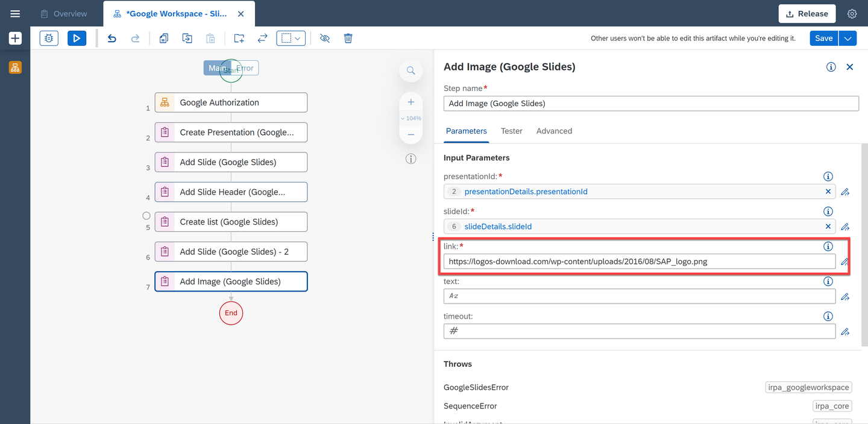
Task: Paste clipboard step icon
Action: pyautogui.click(x=210, y=39)
